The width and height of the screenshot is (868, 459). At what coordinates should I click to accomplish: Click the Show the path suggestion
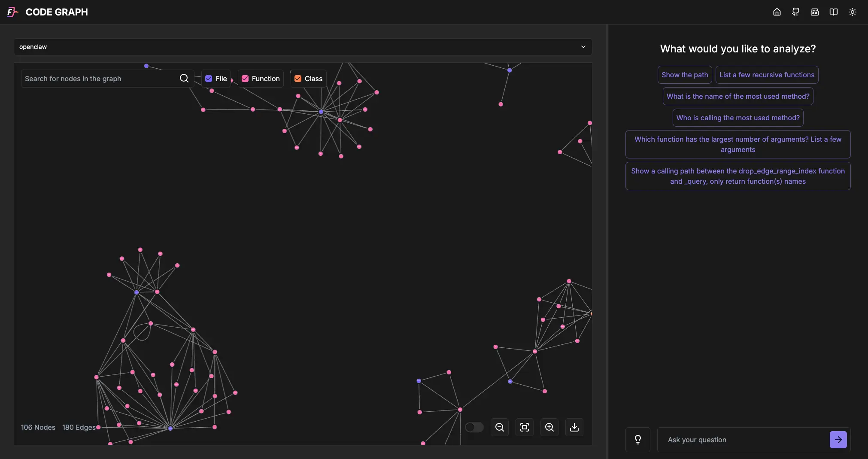click(x=684, y=75)
